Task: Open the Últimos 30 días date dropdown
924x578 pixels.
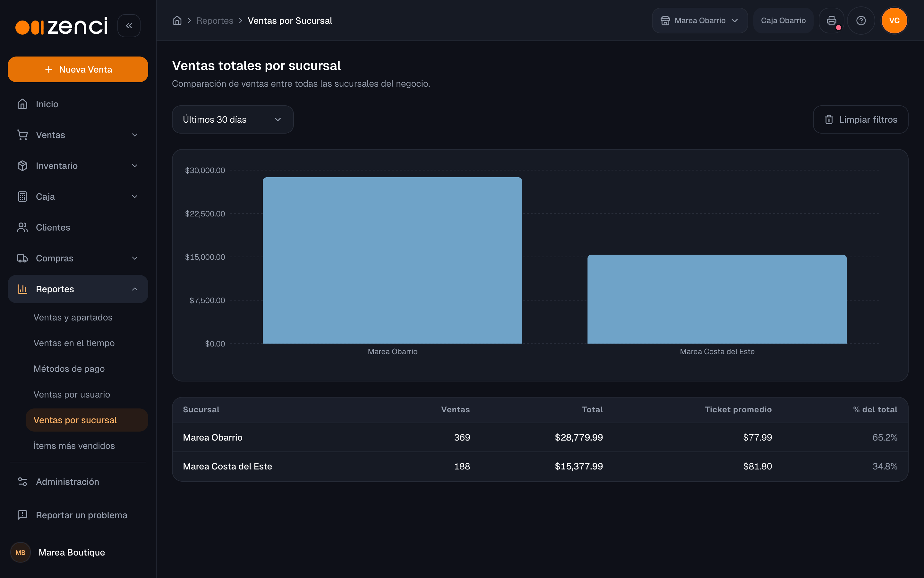Action: click(233, 119)
